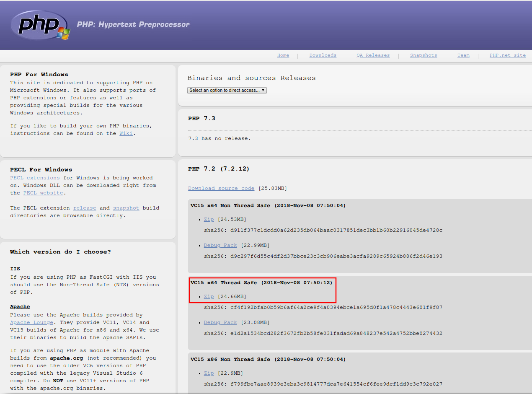Screen dimensions: 532x394
Task: Download VC15 x64 Thread Safe Debug Pack
Action: tap(220, 322)
